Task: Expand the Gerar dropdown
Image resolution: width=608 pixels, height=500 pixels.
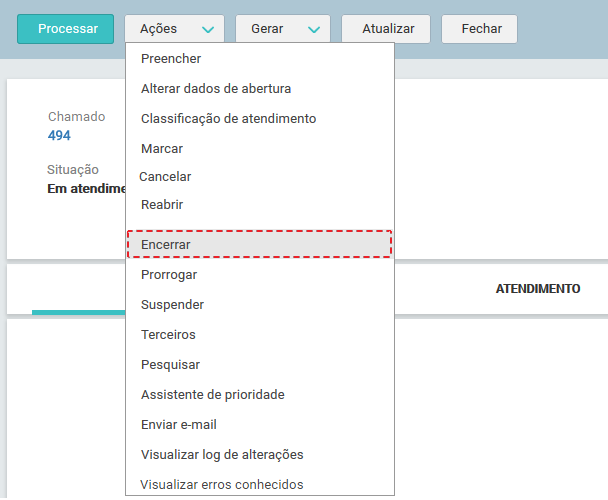Action: [283, 29]
